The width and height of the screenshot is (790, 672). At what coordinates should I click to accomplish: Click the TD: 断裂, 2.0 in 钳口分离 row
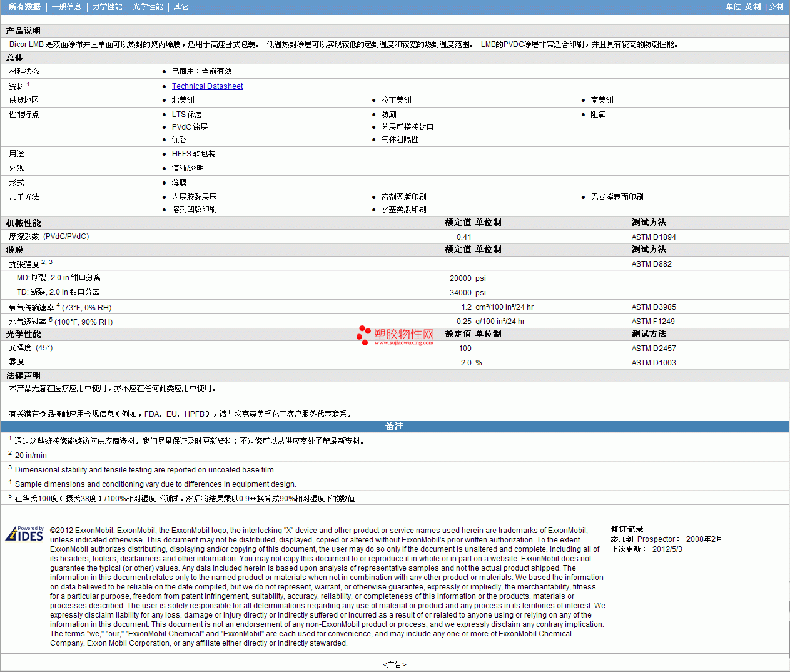click(58, 292)
